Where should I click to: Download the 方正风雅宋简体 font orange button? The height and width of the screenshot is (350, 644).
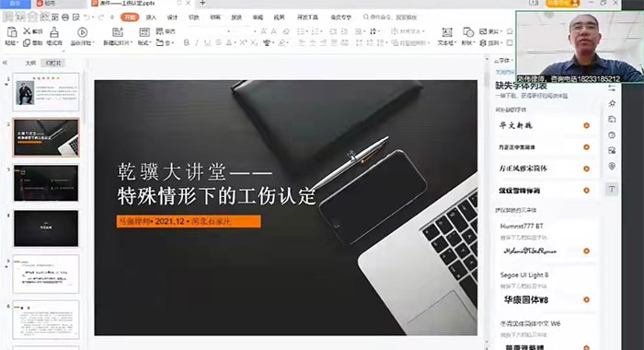587,169
